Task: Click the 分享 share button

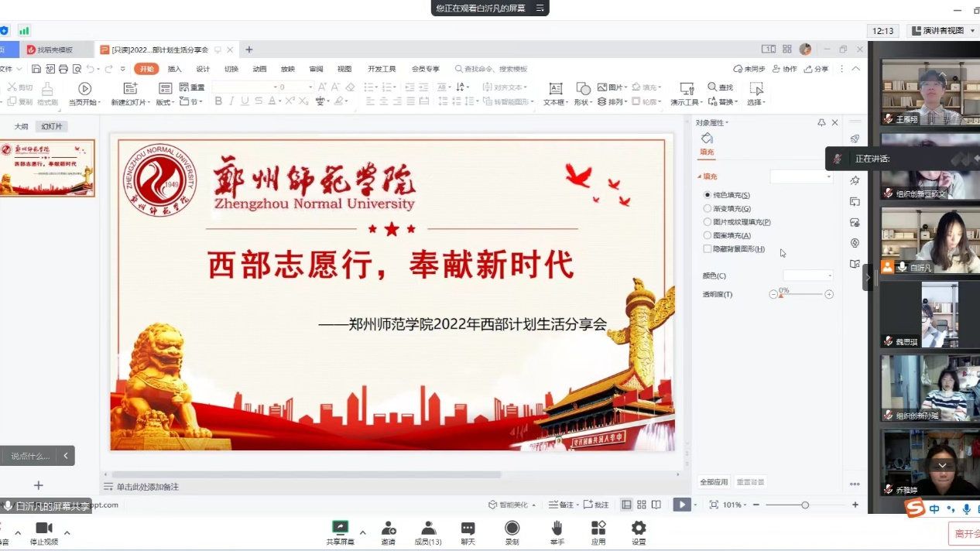Action: coord(817,68)
